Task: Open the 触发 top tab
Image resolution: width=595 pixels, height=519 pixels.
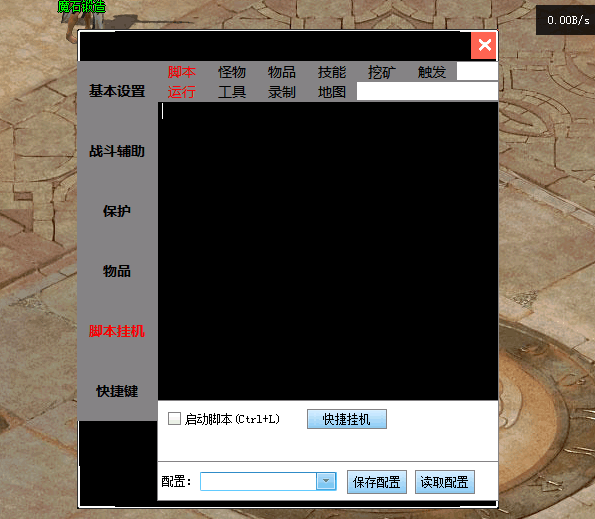Action: point(432,72)
